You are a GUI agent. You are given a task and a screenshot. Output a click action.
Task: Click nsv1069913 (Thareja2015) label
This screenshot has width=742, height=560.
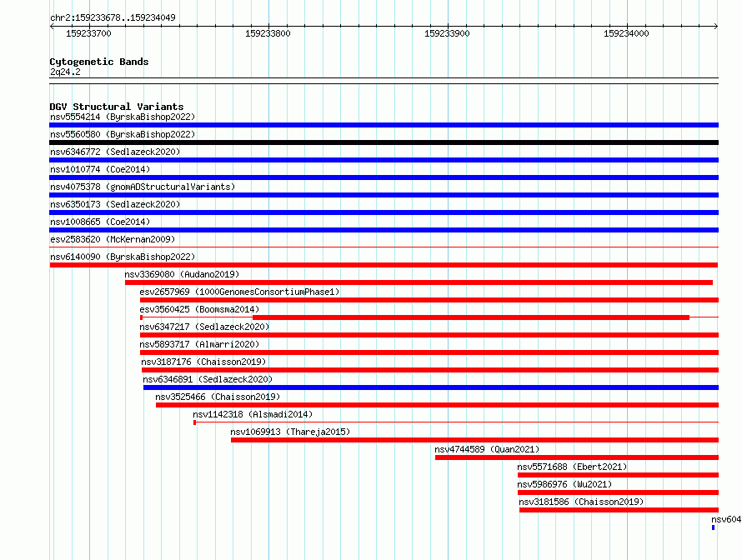click(x=290, y=432)
